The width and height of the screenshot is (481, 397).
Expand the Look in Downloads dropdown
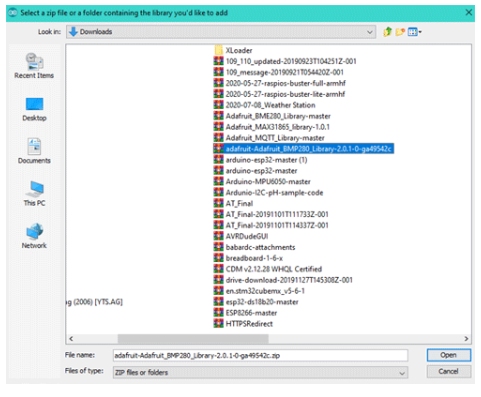221,32
